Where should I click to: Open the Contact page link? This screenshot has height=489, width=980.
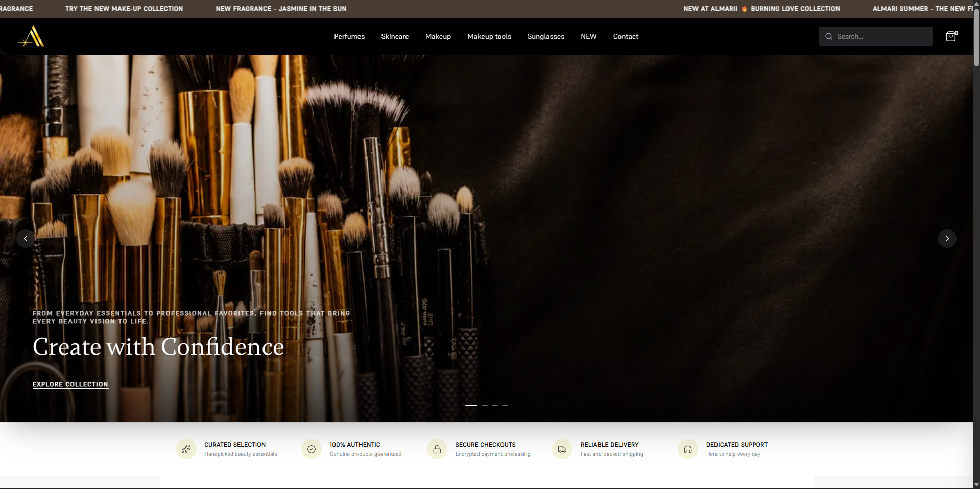tap(626, 37)
